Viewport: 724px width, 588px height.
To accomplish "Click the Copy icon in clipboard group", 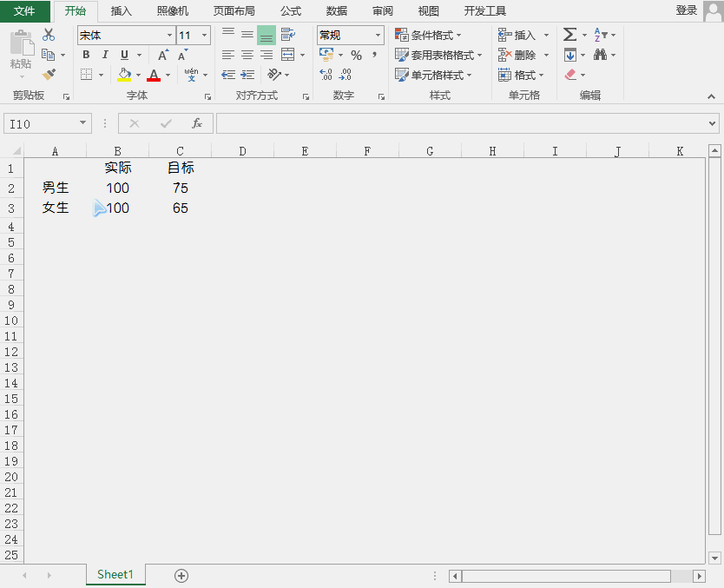I will (48, 55).
